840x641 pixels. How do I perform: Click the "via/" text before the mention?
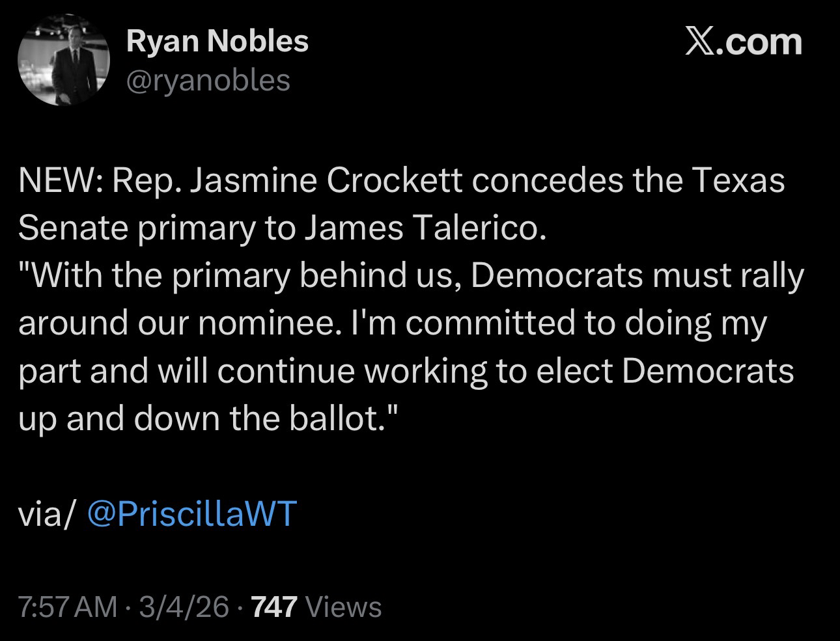click(x=48, y=513)
